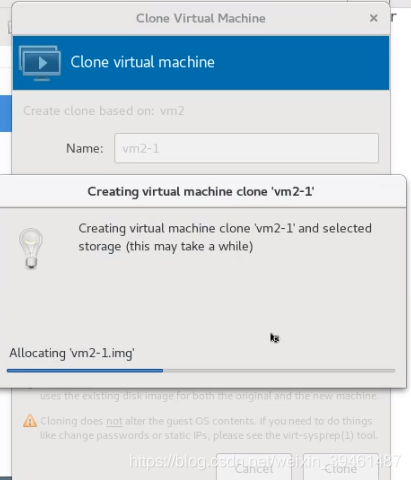The height and width of the screenshot is (480, 411).
Task: Click the "Creating virtual machine clone 'vm2-1'" title
Action: [x=201, y=192]
